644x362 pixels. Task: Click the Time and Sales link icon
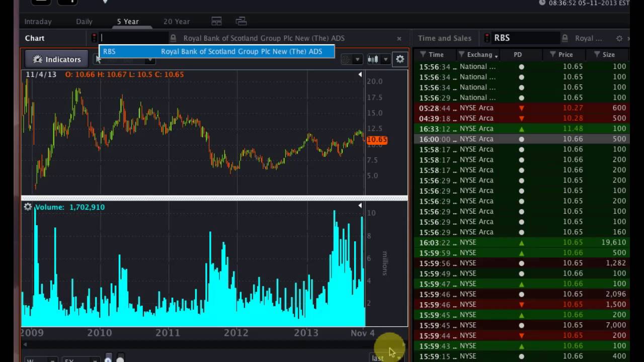coord(487,38)
